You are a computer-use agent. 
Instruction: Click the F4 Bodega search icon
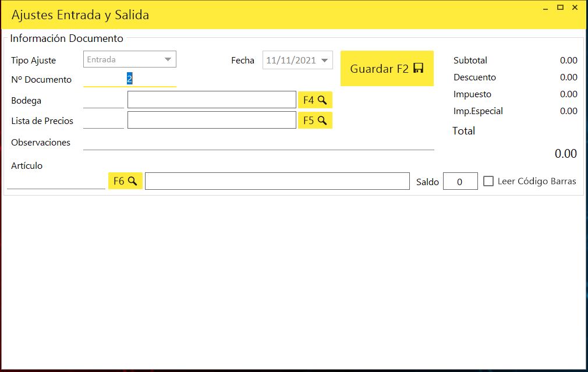point(315,100)
